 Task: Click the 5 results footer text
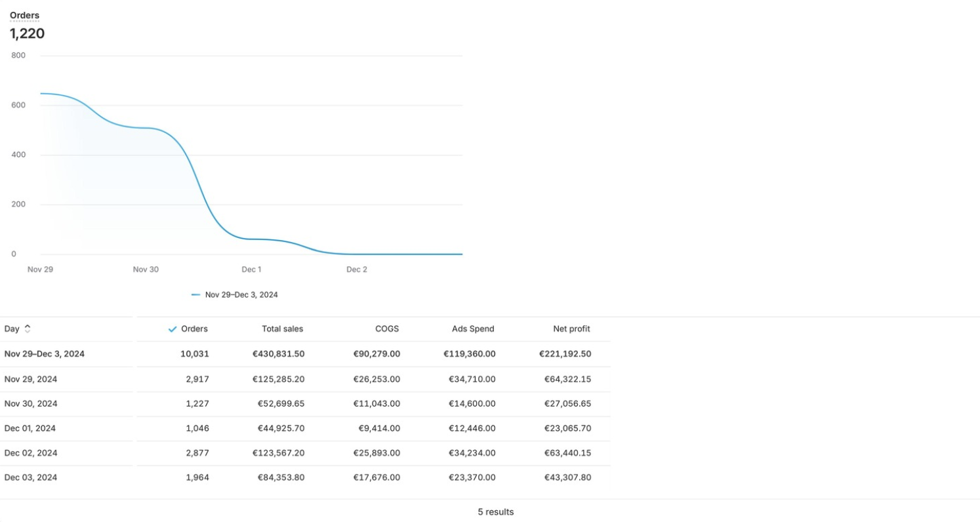click(496, 512)
